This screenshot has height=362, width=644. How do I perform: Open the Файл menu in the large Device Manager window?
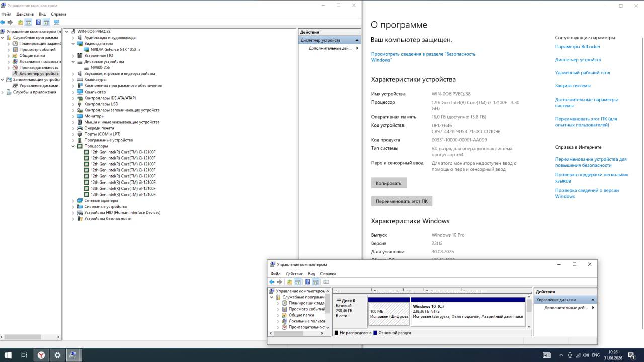pyautogui.click(x=6, y=14)
